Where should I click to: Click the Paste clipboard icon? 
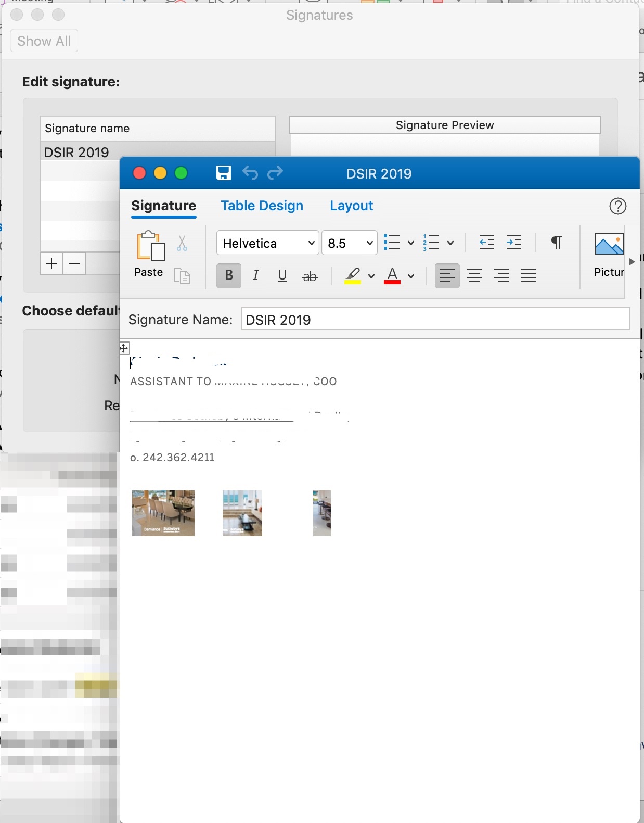pyautogui.click(x=150, y=246)
